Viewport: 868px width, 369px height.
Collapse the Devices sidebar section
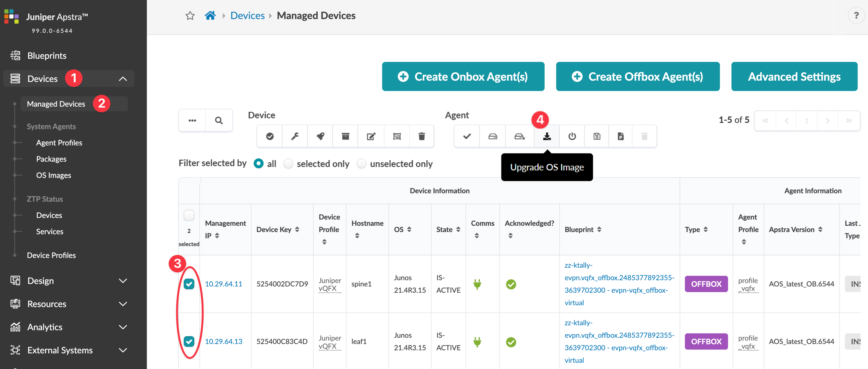(123, 79)
